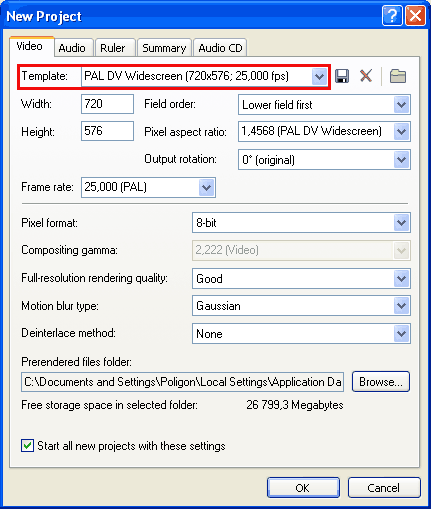This screenshot has height=509, width=431.
Task: Delete the template with the red X icon
Action: 366,76
